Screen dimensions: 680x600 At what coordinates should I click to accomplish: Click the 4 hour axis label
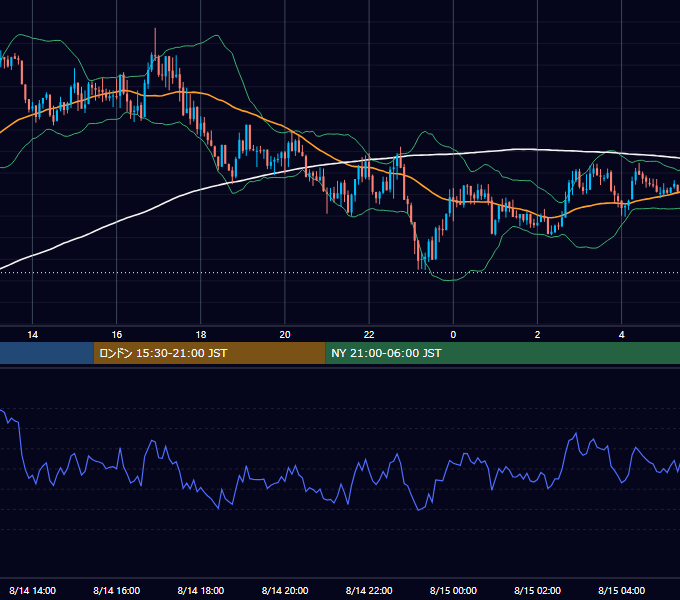pos(621,335)
